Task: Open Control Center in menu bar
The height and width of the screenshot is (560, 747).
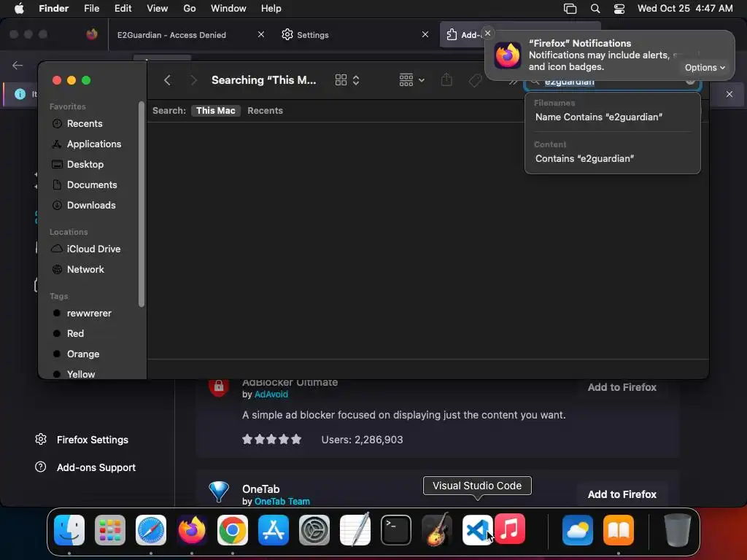Action: tap(619, 9)
